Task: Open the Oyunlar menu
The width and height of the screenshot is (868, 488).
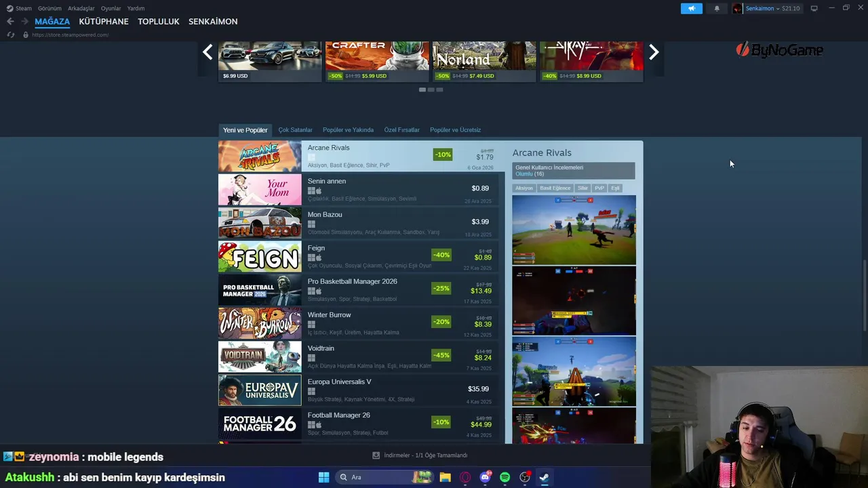Action: click(x=111, y=8)
